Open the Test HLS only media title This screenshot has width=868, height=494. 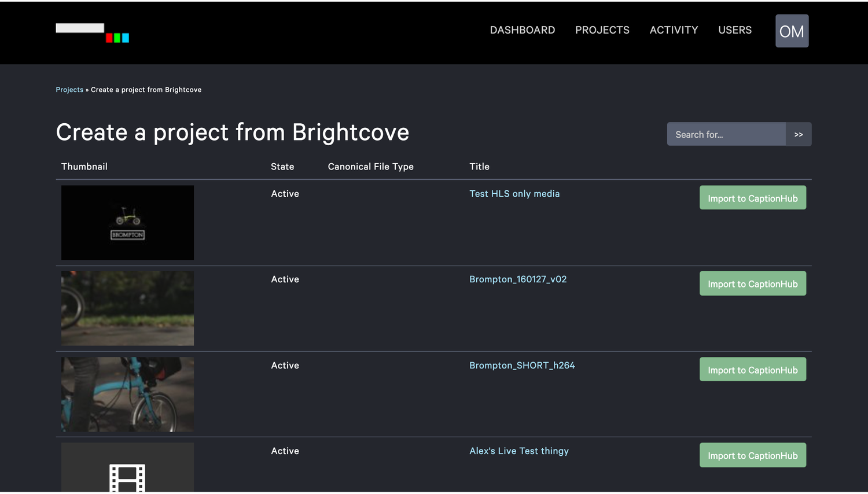coord(514,194)
